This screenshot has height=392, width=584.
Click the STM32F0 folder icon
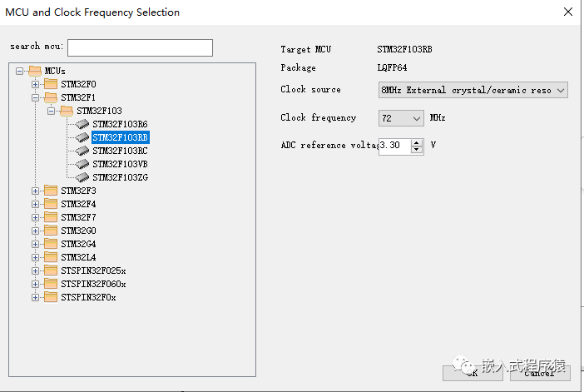click(x=51, y=84)
